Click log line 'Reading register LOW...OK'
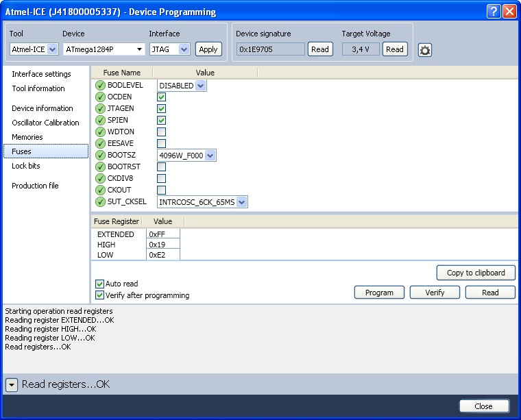521x420 pixels. (50, 338)
